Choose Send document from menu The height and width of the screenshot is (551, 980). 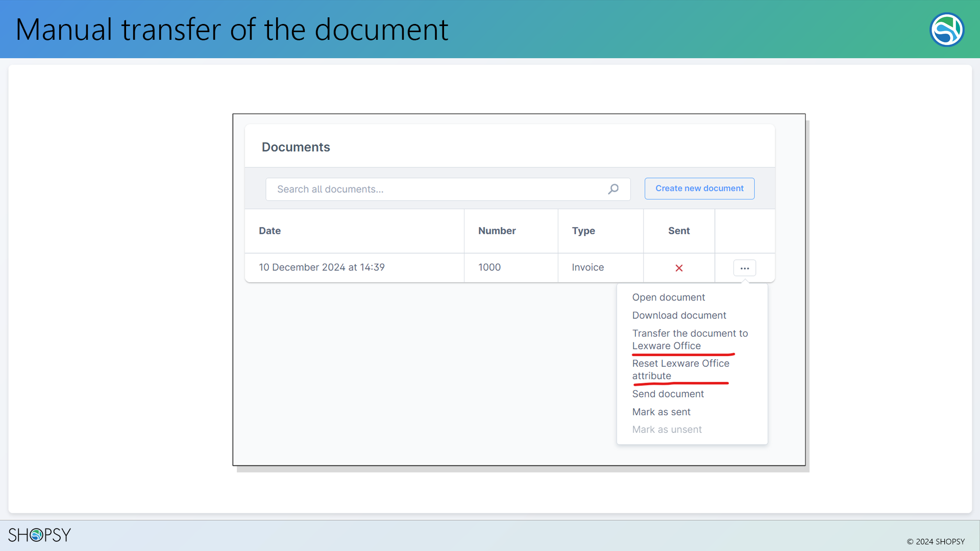(668, 394)
